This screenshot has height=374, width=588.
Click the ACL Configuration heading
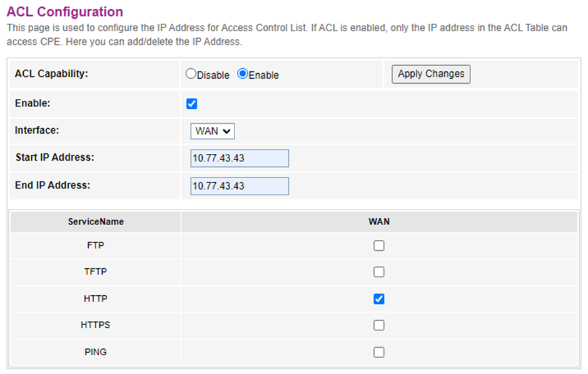[x=64, y=12]
